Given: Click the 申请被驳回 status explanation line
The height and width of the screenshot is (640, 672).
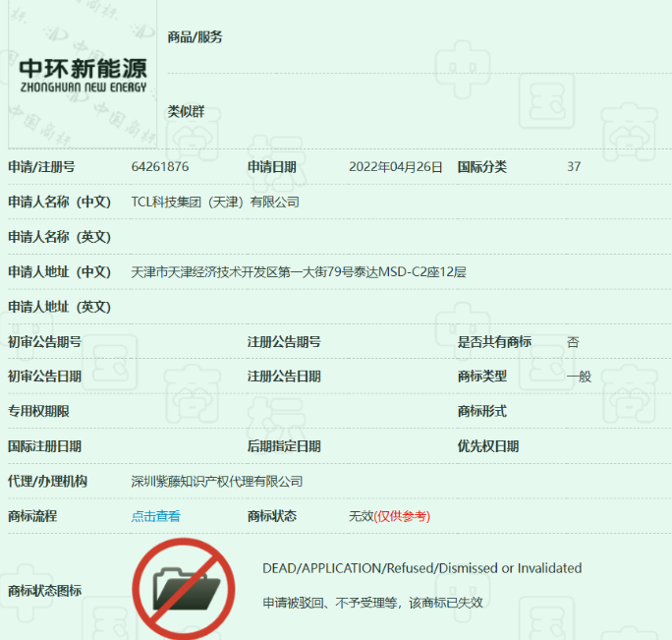Looking at the screenshot, I should (373, 603).
